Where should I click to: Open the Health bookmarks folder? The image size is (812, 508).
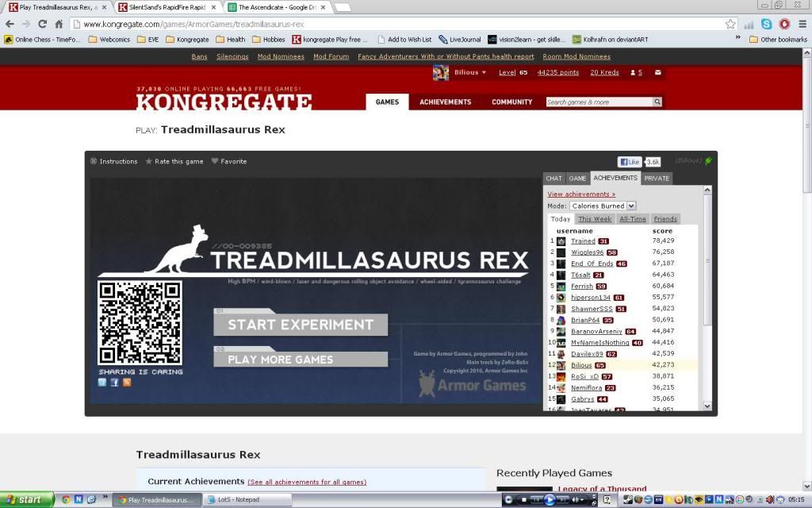coord(231,40)
